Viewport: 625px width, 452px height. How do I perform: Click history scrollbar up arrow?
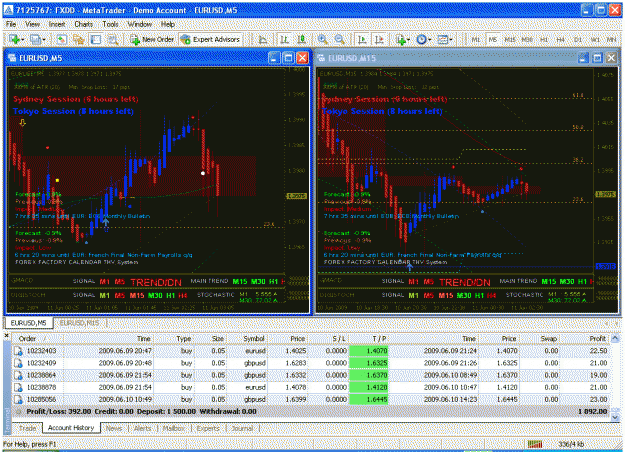615,338
